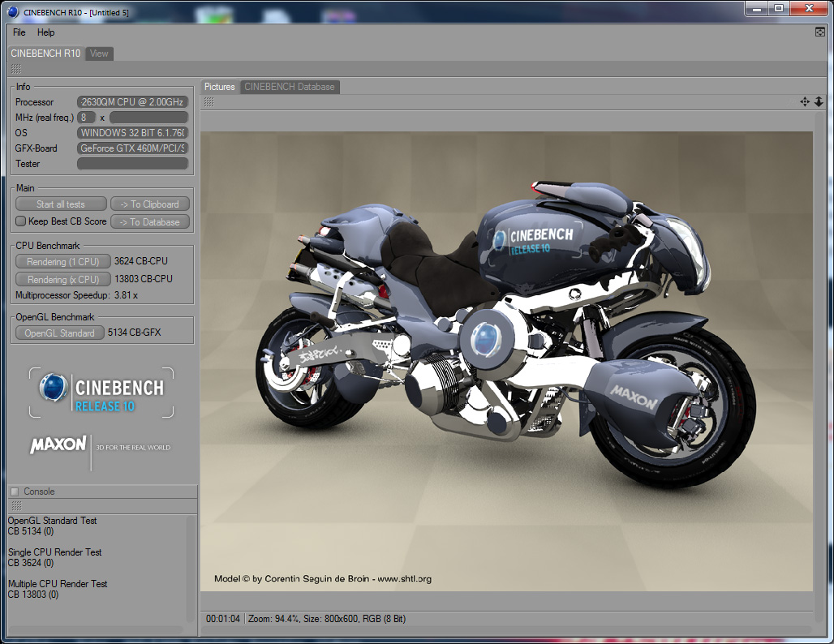Minimize the CINEBENCH window
Viewport: 834px width, 644px height.
[756, 8]
